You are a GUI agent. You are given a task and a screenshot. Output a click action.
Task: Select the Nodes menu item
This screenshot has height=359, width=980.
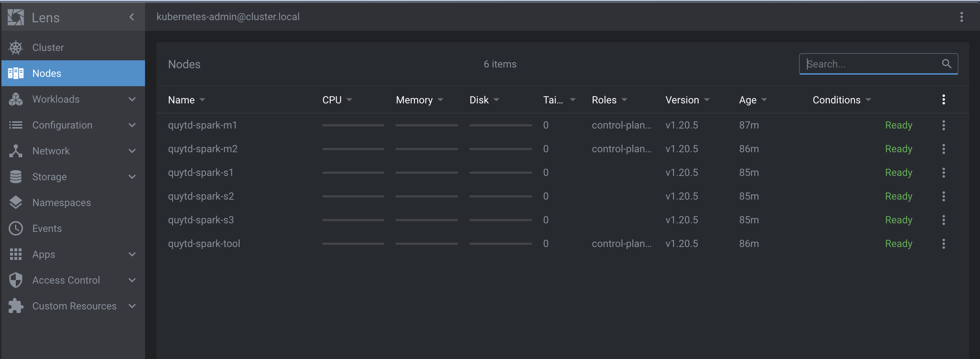73,73
